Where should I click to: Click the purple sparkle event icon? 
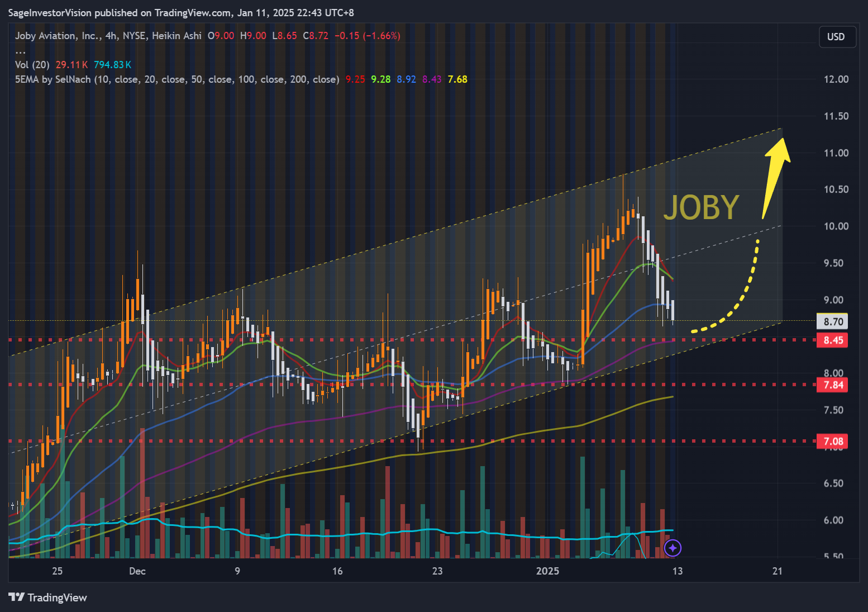pyautogui.click(x=673, y=548)
